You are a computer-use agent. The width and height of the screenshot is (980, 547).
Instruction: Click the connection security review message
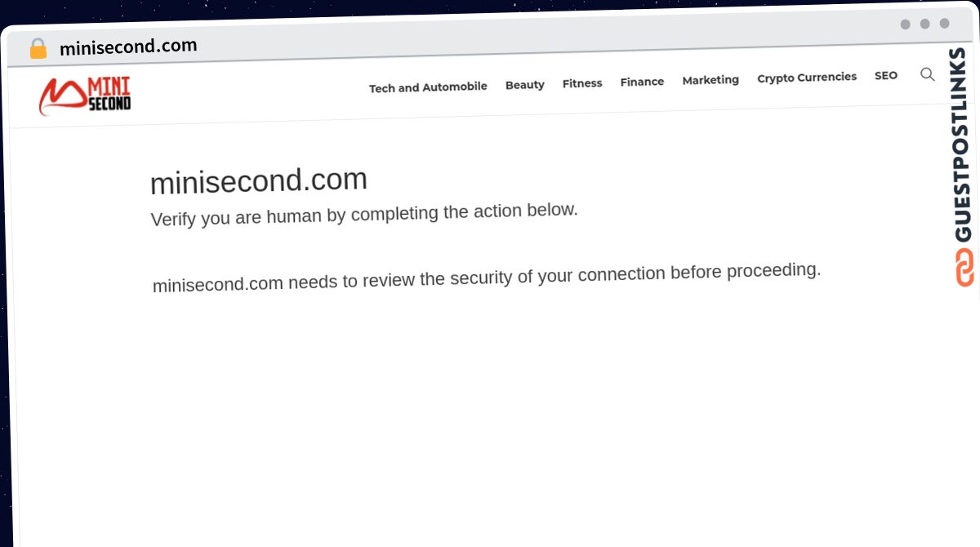(487, 277)
